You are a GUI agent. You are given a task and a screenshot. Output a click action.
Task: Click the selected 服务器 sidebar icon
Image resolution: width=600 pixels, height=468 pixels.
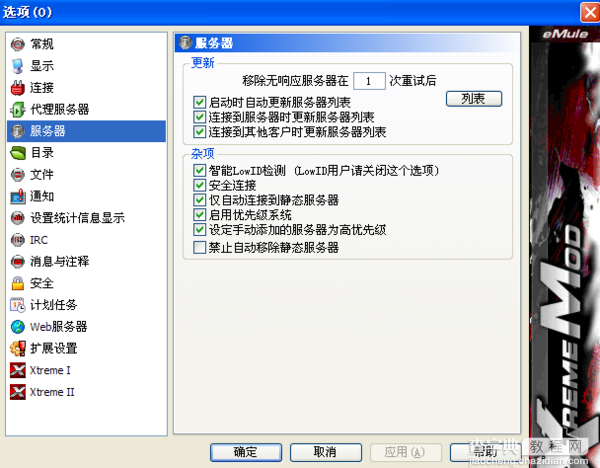(x=18, y=131)
